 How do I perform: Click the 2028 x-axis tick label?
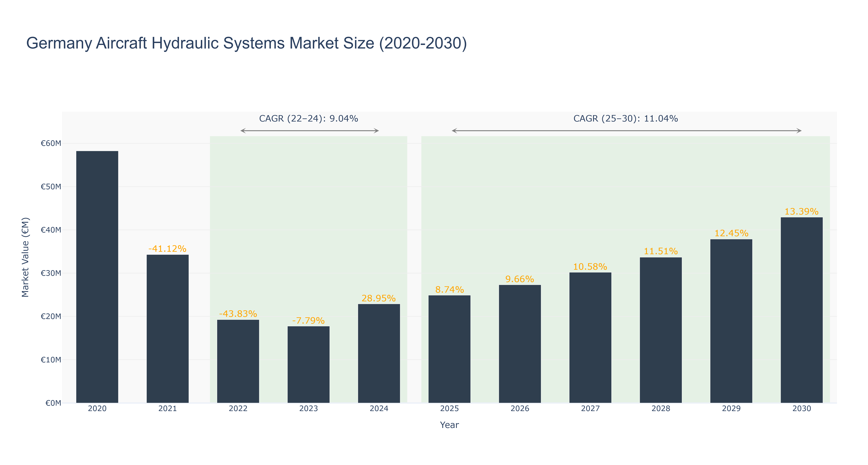(660, 409)
